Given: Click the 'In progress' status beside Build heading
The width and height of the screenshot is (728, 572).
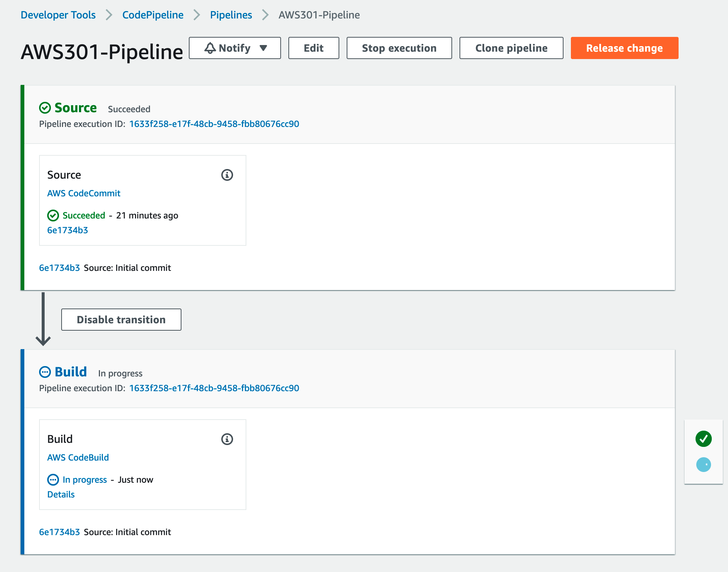Looking at the screenshot, I should (x=120, y=373).
